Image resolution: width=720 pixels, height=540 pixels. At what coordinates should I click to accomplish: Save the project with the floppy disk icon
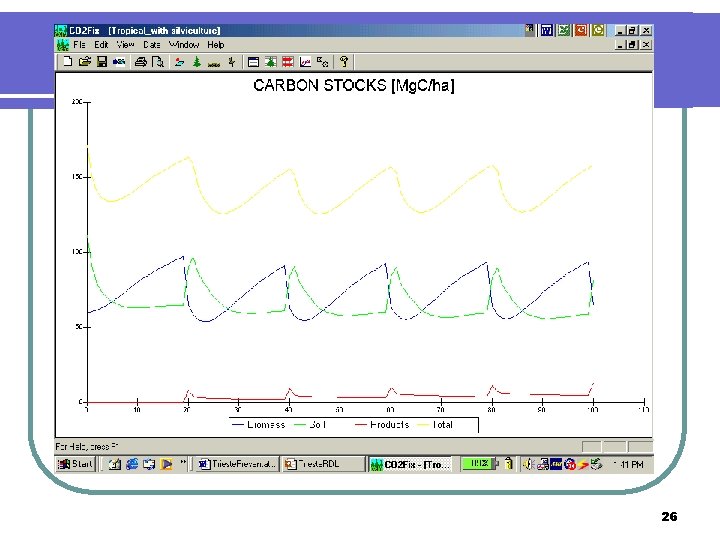101,62
